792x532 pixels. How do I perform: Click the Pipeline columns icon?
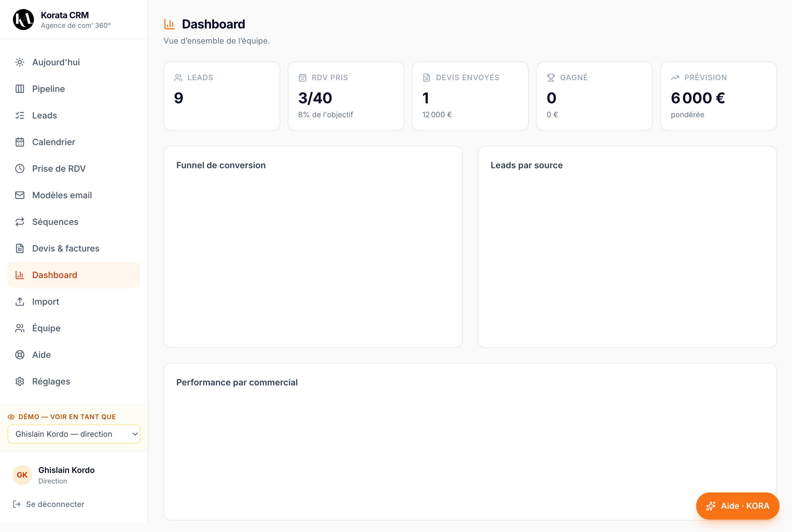pyautogui.click(x=20, y=89)
